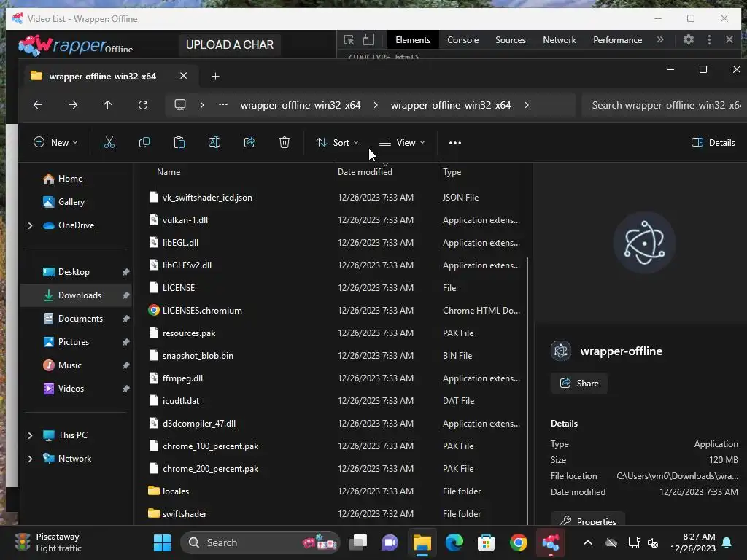Click the Delete trash icon
Screen dimensions: 747x560
[x=285, y=142]
